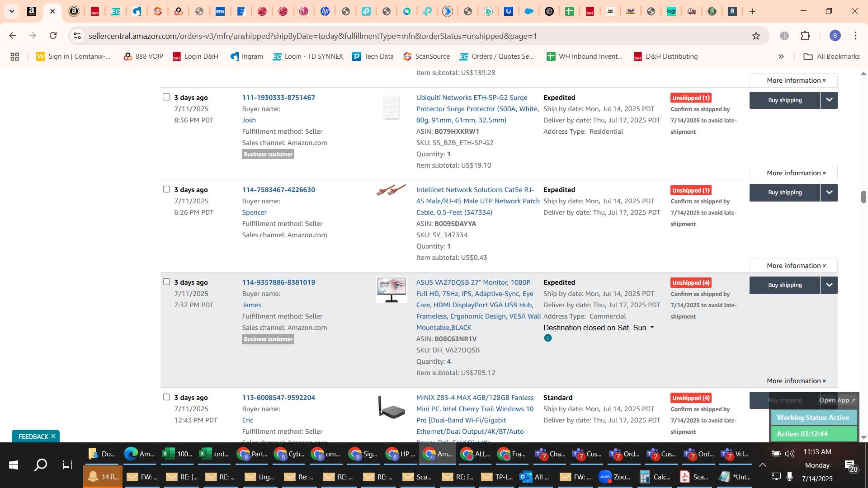Open the Zoom app on the taskbar

coord(614,477)
